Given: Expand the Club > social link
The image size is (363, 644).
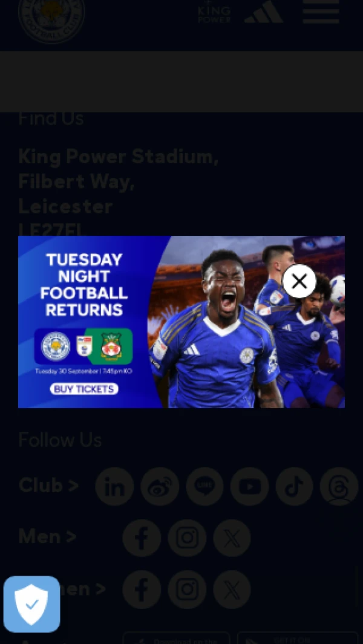Looking at the screenshot, I should (x=48, y=486).
